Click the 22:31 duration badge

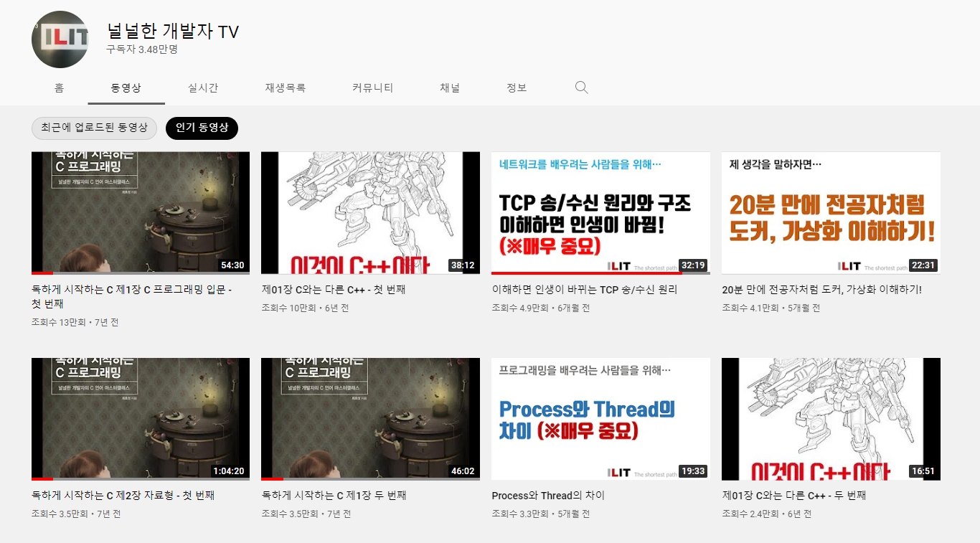point(923,265)
